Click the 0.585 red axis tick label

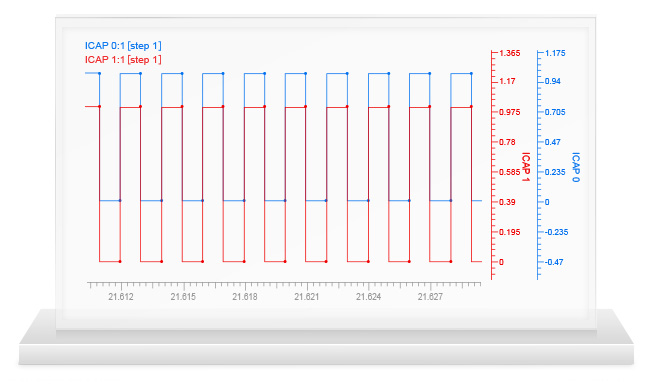(509, 172)
